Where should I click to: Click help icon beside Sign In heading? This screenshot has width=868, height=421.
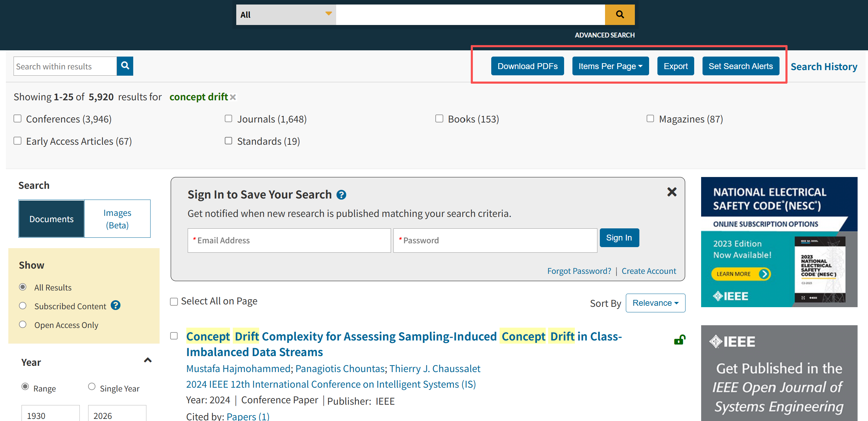[341, 195]
